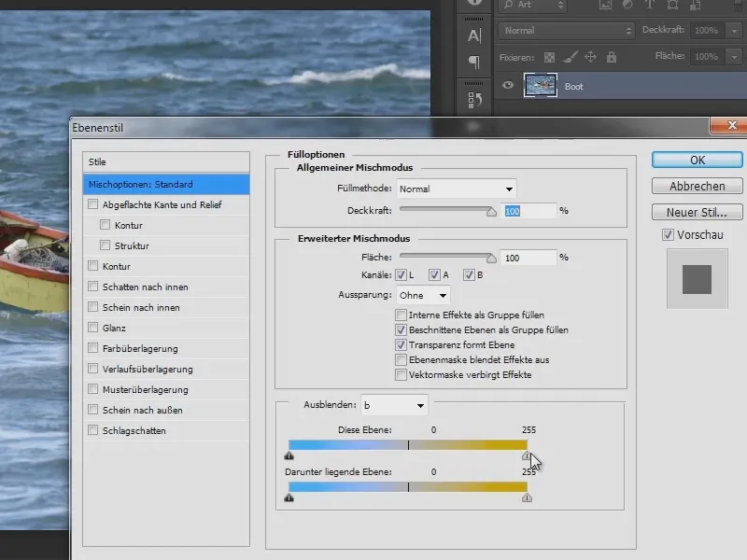Screen dimensions: 747x560
Task: Enable the Struktur checkbox
Action: coord(105,245)
